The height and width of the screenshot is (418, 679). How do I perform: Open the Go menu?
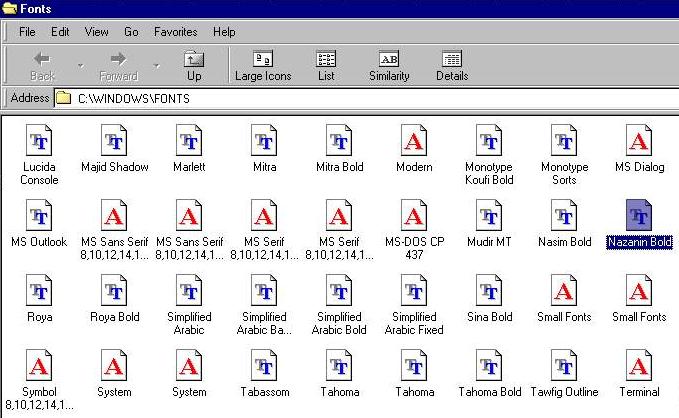coord(131,32)
